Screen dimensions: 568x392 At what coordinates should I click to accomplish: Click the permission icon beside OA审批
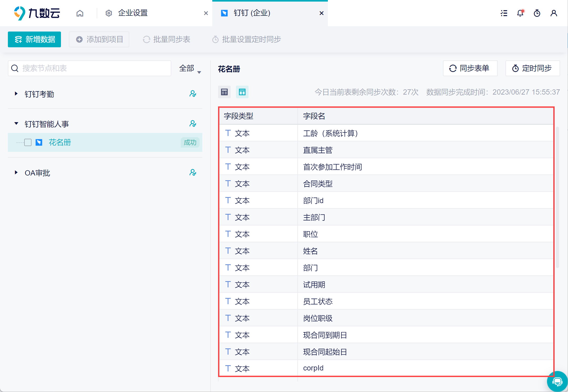pos(193,173)
